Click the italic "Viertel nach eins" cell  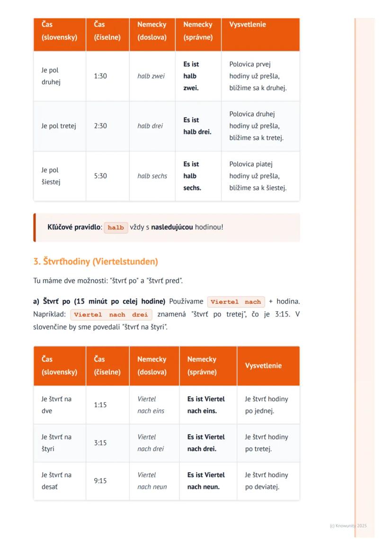click(x=151, y=405)
